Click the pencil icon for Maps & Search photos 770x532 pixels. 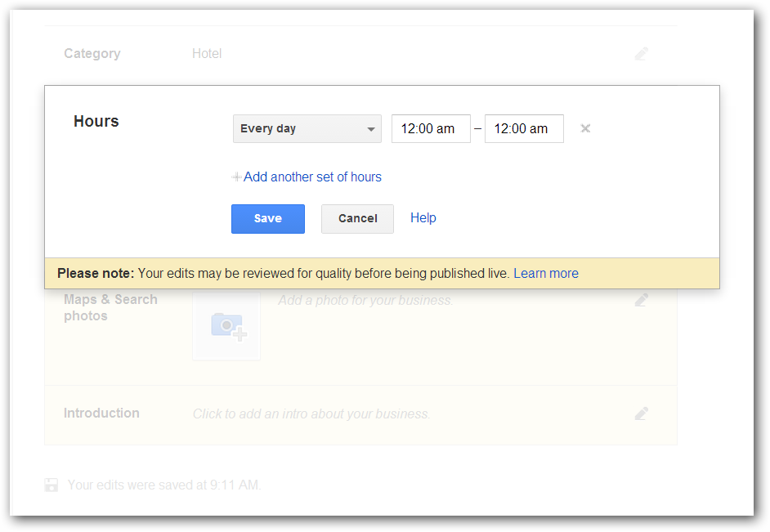pyautogui.click(x=642, y=300)
